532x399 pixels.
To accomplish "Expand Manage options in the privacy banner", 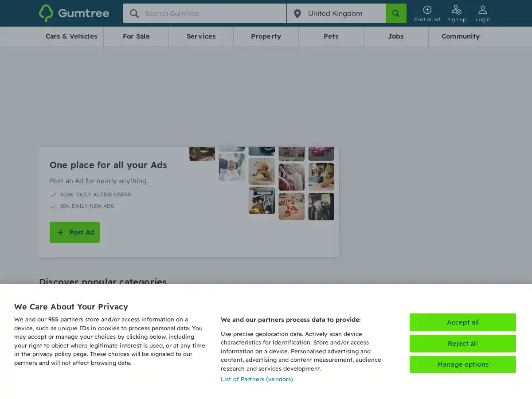I will (462, 364).
